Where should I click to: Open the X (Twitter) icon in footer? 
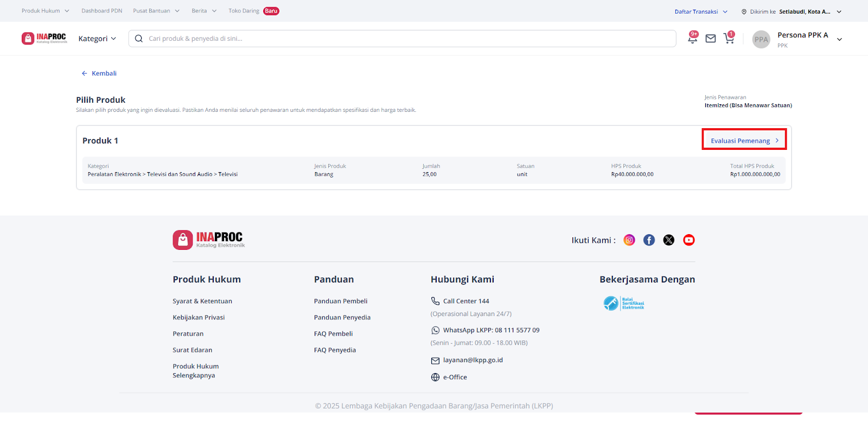coord(669,240)
